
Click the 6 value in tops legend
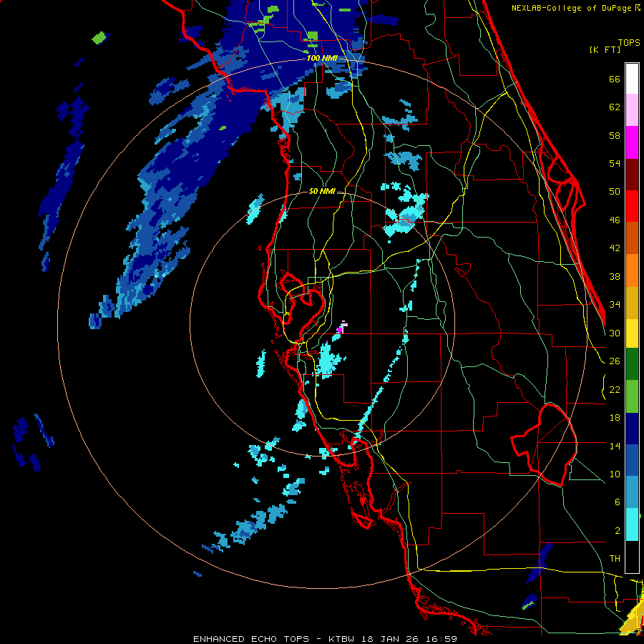617,502
